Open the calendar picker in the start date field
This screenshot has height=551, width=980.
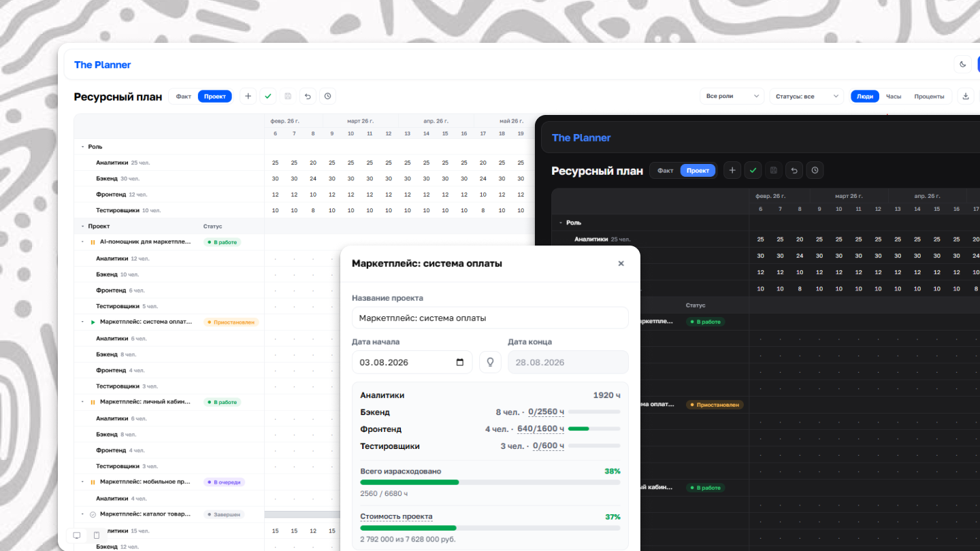click(460, 362)
